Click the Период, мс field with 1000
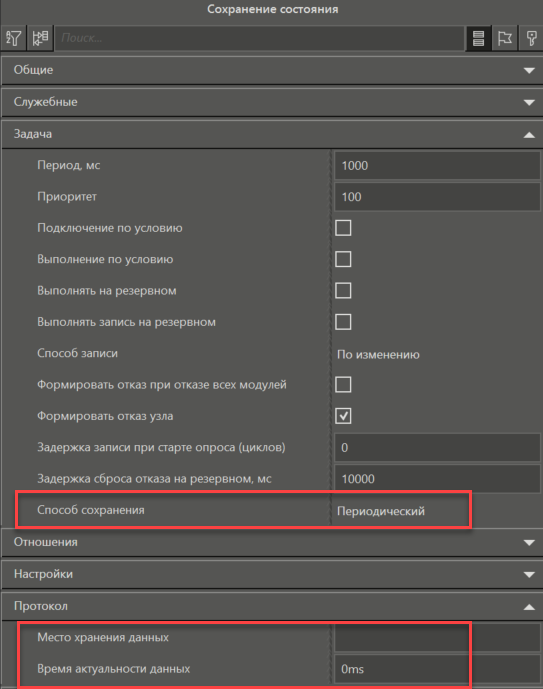The width and height of the screenshot is (543, 689). 438,166
